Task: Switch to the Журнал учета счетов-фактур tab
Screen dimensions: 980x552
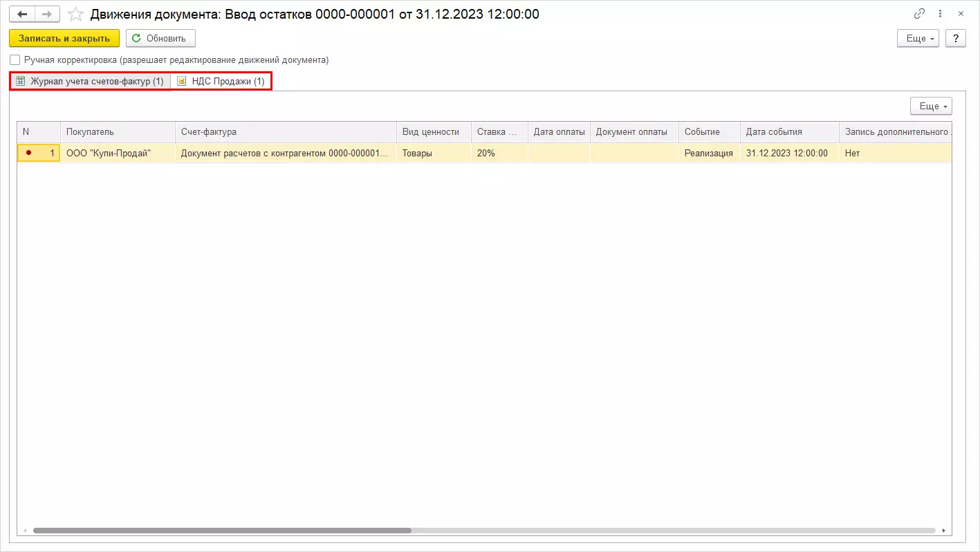Action: tap(91, 82)
